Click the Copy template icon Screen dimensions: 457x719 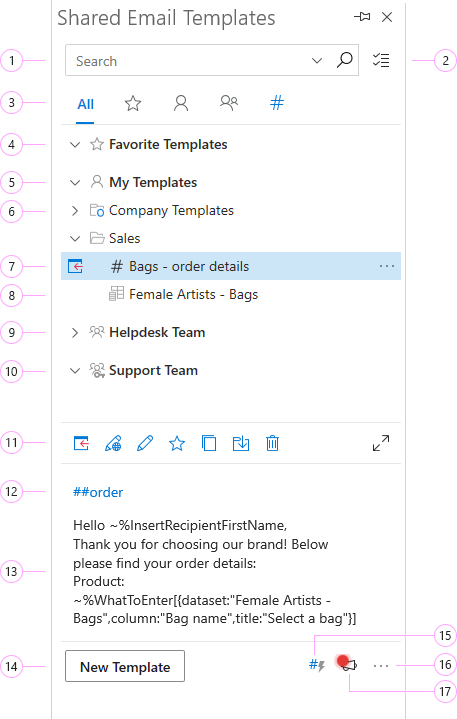coord(209,443)
